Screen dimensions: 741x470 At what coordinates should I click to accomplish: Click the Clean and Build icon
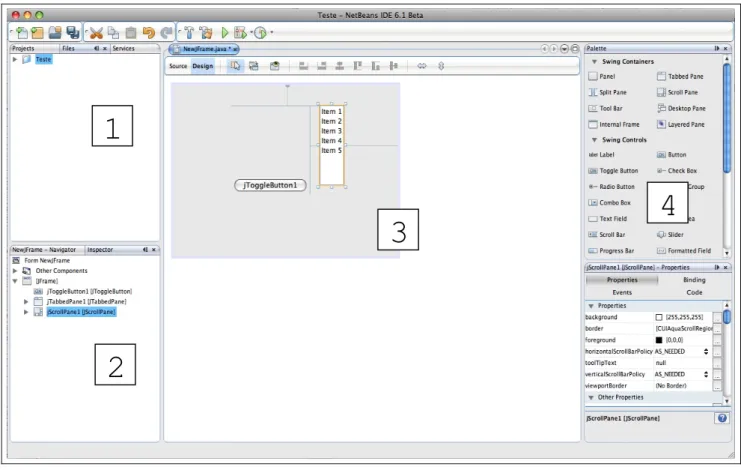(206, 33)
